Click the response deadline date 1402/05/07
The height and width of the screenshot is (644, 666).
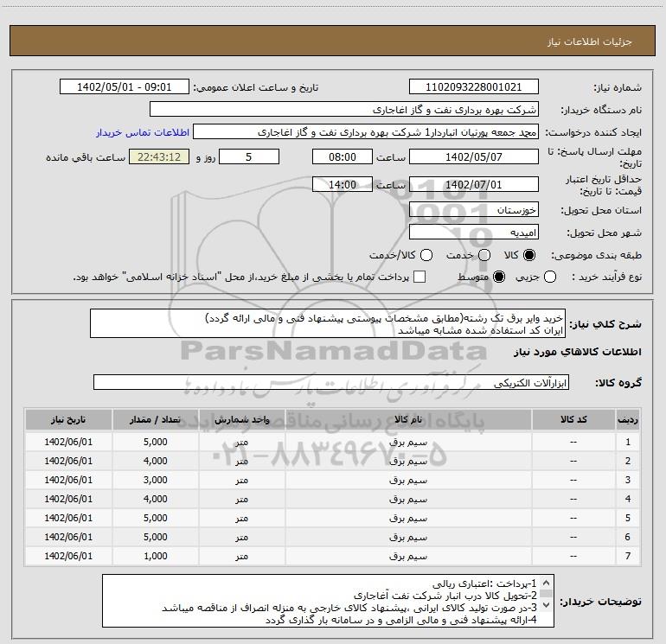[x=474, y=157]
